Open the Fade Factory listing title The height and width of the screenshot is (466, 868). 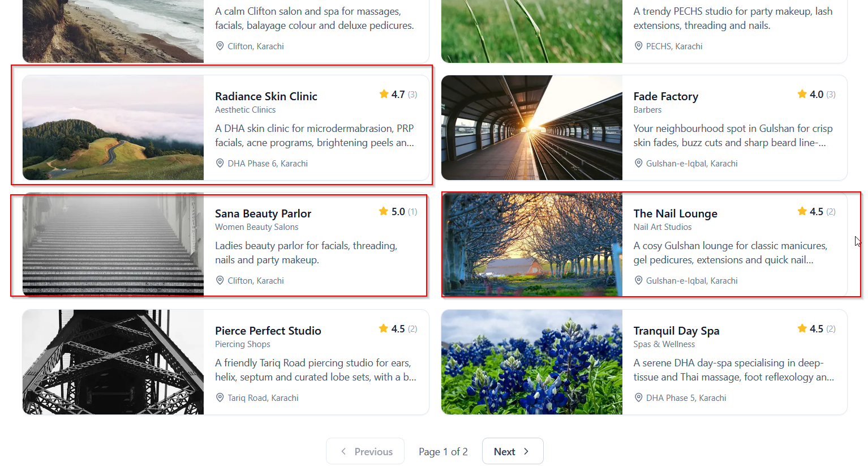(x=666, y=96)
